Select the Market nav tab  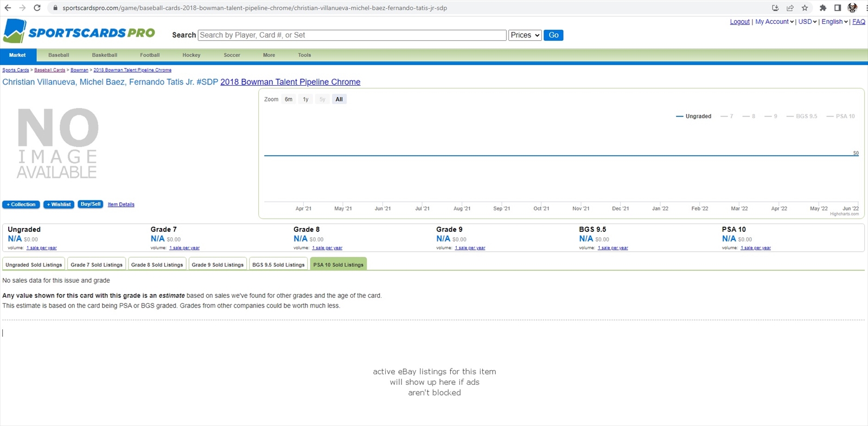coord(17,55)
